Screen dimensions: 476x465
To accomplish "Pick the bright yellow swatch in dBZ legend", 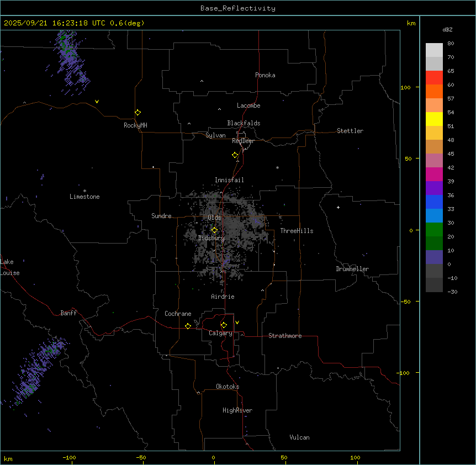I will (434, 119).
